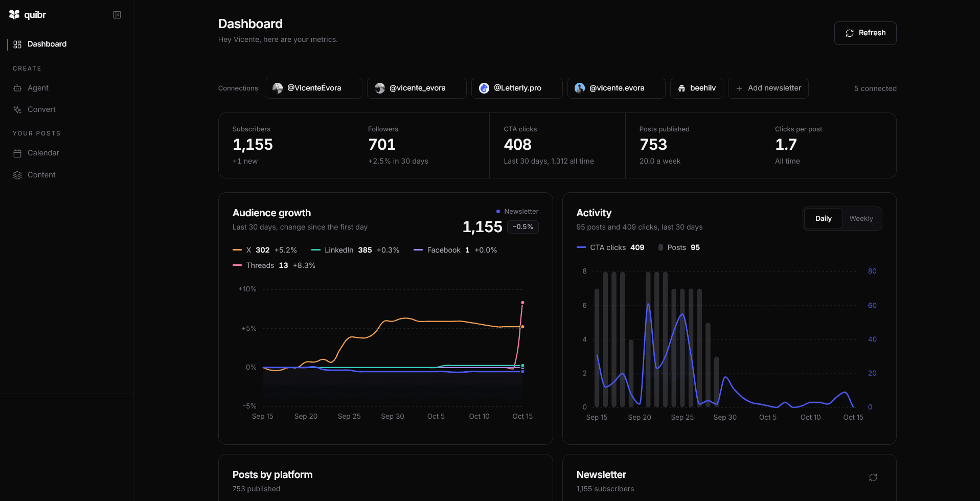This screenshot has width=980, height=501.
Task: Select the beehiiv connection label
Action: point(703,88)
